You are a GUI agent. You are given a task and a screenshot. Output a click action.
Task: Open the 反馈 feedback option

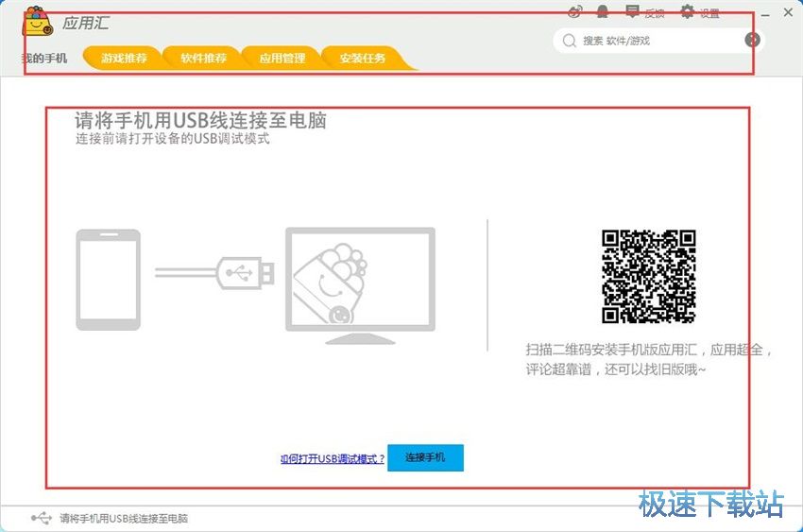645,12
